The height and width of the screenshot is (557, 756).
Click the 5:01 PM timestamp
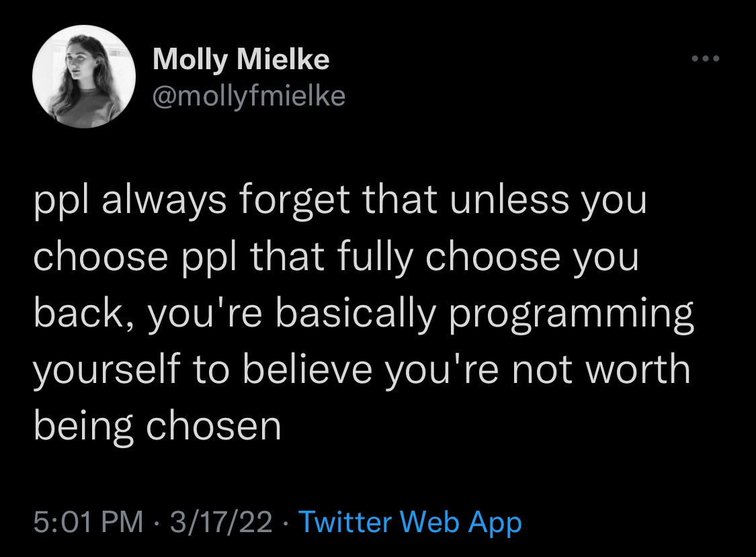click(88, 522)
